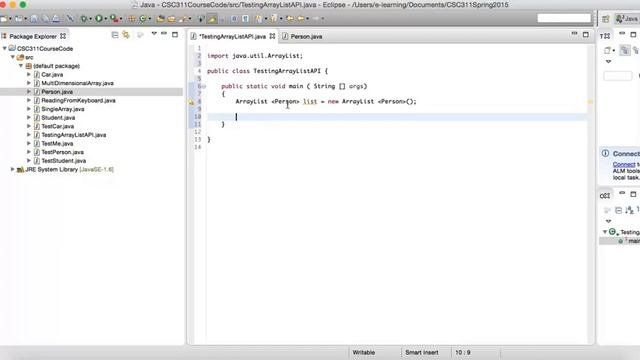Image resolution: width=640 pixels, height=360 pixels.
Task: Toggle Link with Editor in Package Explorer
Action: pos(126,35)
